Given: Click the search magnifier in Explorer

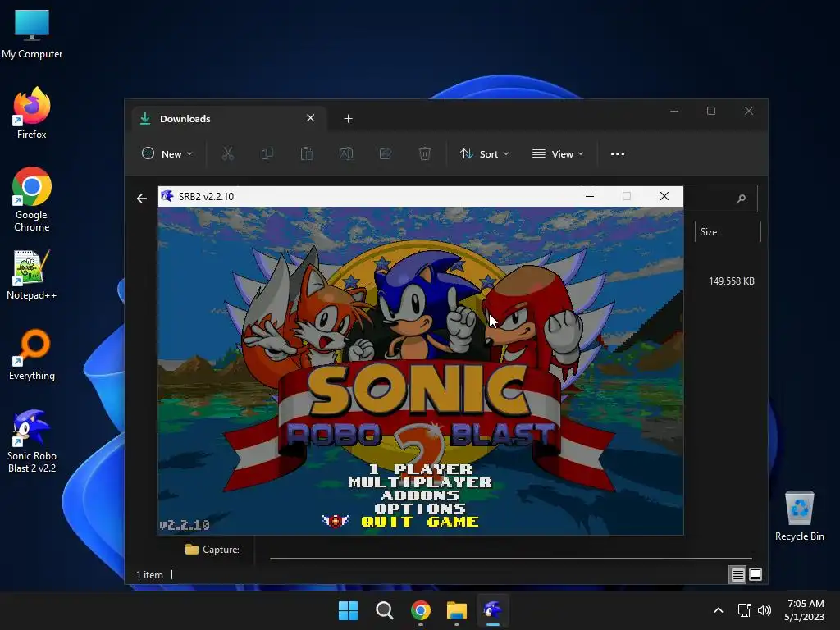Looking at the screenshot, I should [x=741, y=199].
